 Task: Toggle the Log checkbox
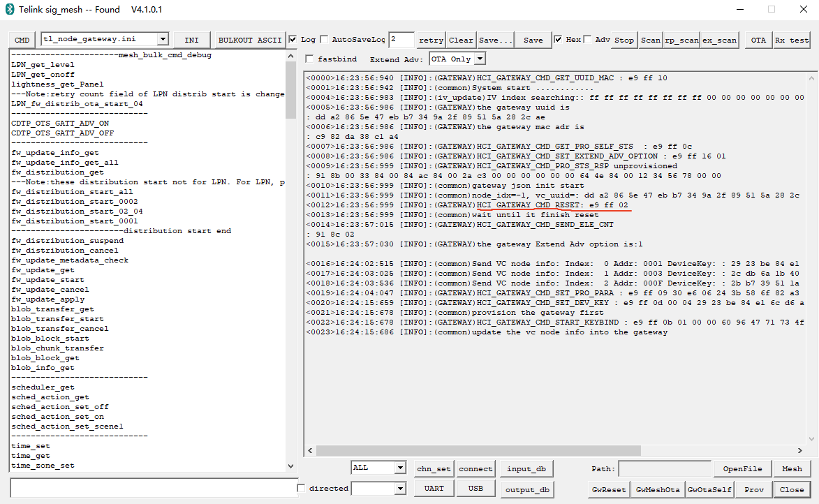(293, 40)
